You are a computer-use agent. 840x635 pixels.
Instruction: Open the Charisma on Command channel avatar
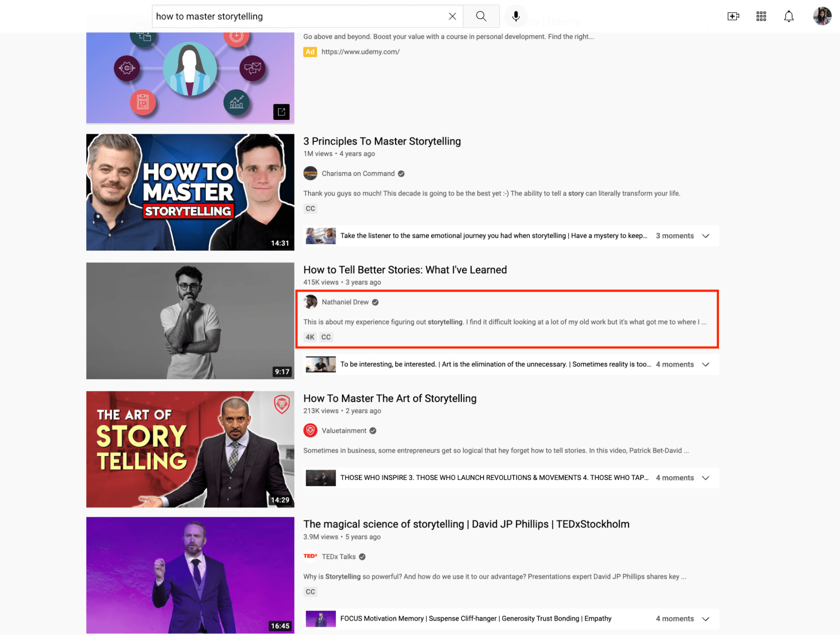[310, 173]
